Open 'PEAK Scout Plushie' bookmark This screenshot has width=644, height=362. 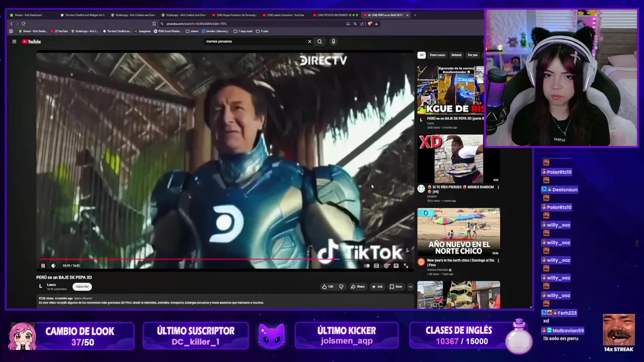168,31
